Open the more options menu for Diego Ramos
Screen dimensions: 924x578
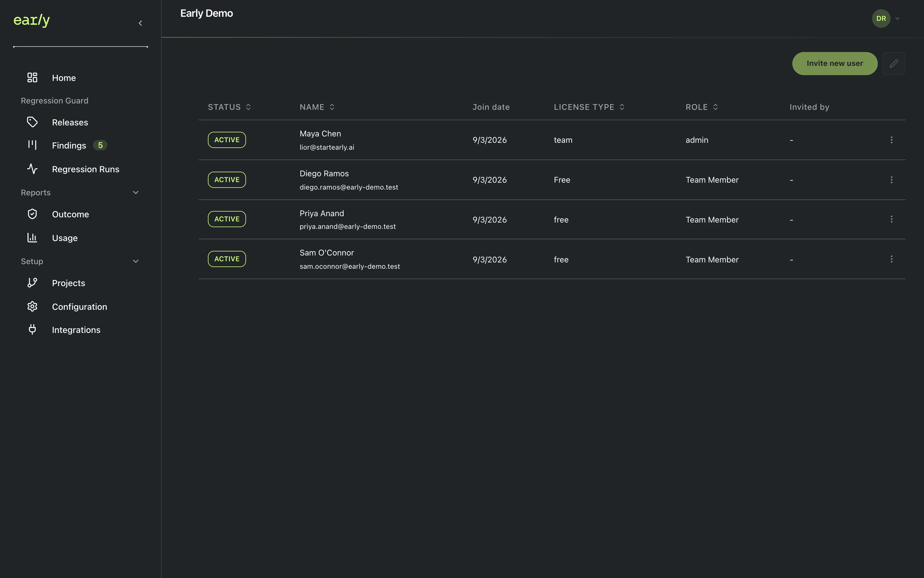tap(892, 180)
